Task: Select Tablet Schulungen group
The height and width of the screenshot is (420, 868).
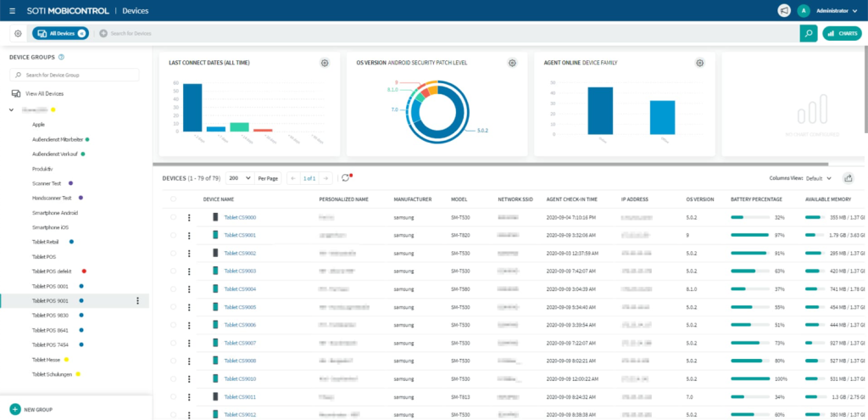Action: [52, 374]
